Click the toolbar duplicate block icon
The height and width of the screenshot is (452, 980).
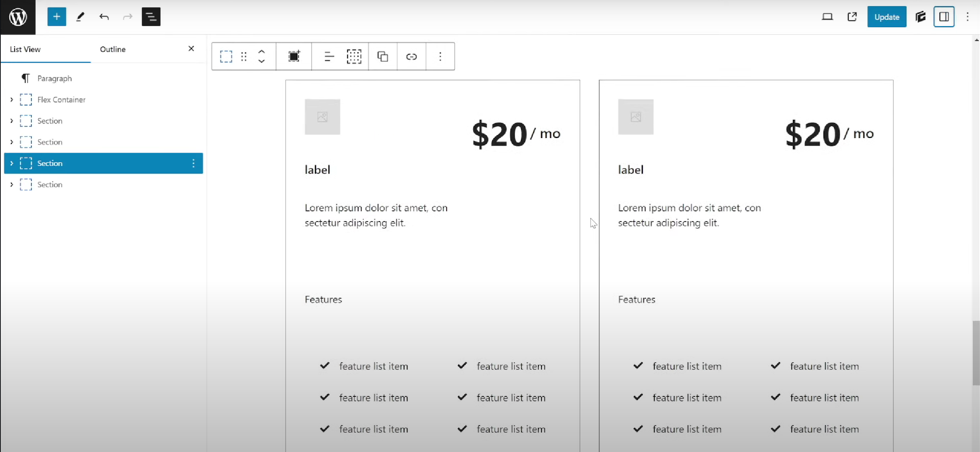pos(383,57)
